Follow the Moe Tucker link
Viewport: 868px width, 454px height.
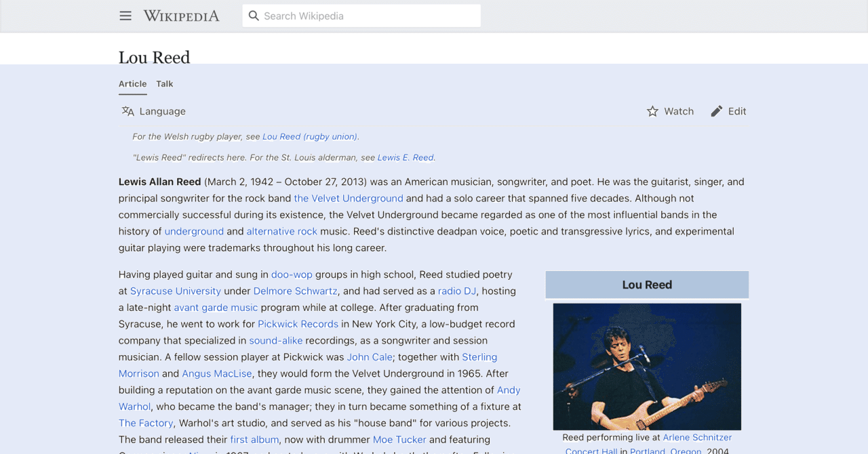click(x=399, y=440)
